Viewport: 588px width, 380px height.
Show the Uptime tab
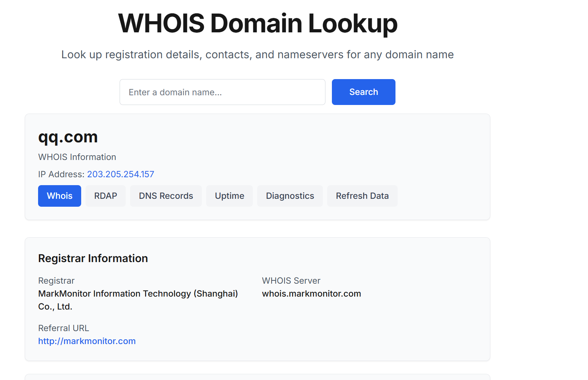coord(230,196)
